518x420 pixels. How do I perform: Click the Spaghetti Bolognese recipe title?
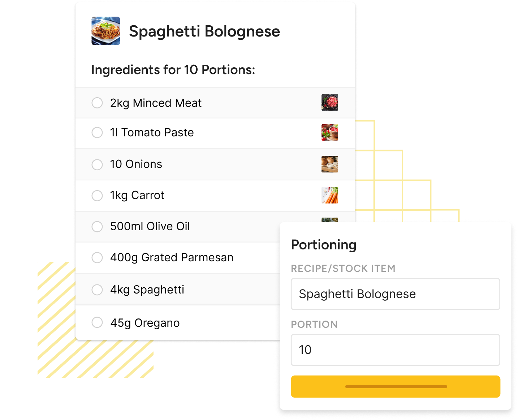click(204, 31)
